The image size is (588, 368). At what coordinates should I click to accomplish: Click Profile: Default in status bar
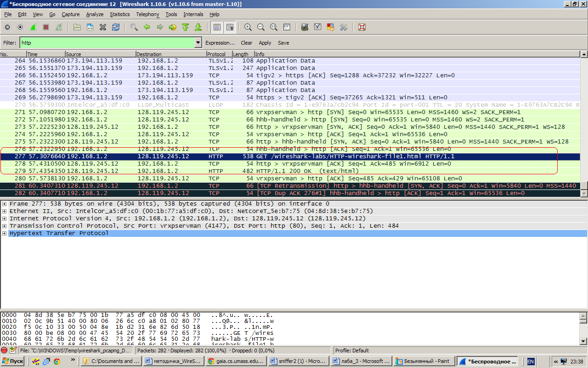point(352,351)
